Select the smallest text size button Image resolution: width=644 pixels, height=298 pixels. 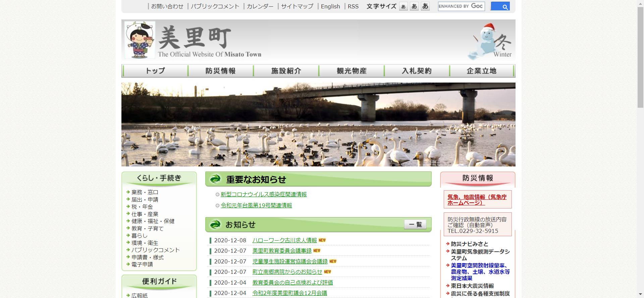pyautogui.click(x=403, y=6)
